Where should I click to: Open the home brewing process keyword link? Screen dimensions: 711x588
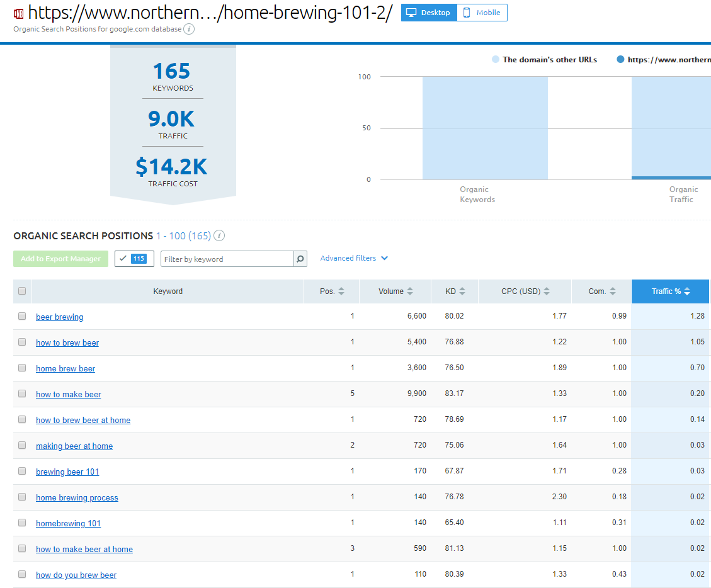(x=77, y=497)
